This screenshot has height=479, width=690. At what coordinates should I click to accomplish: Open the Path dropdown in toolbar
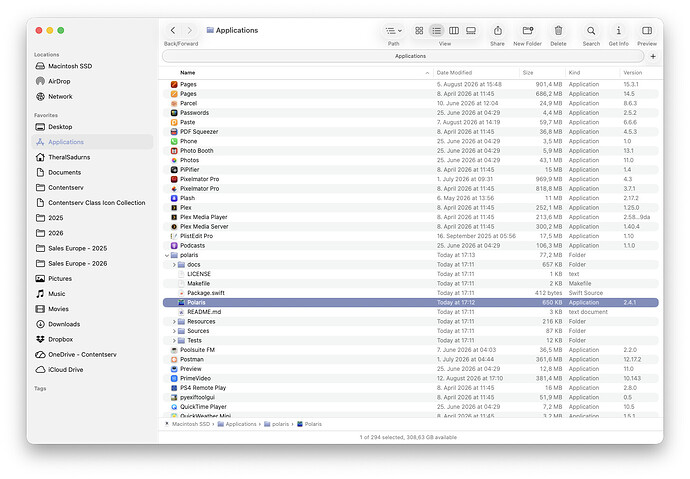coord(393,30)
